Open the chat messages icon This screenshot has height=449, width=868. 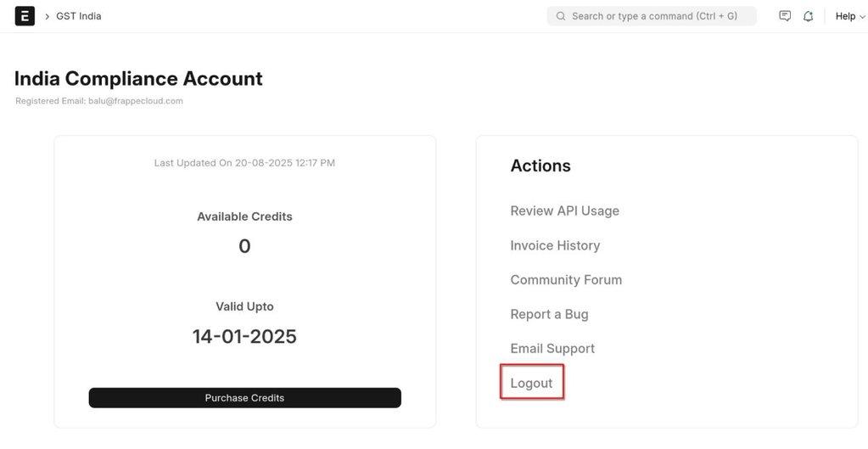[x=784, y=16]
